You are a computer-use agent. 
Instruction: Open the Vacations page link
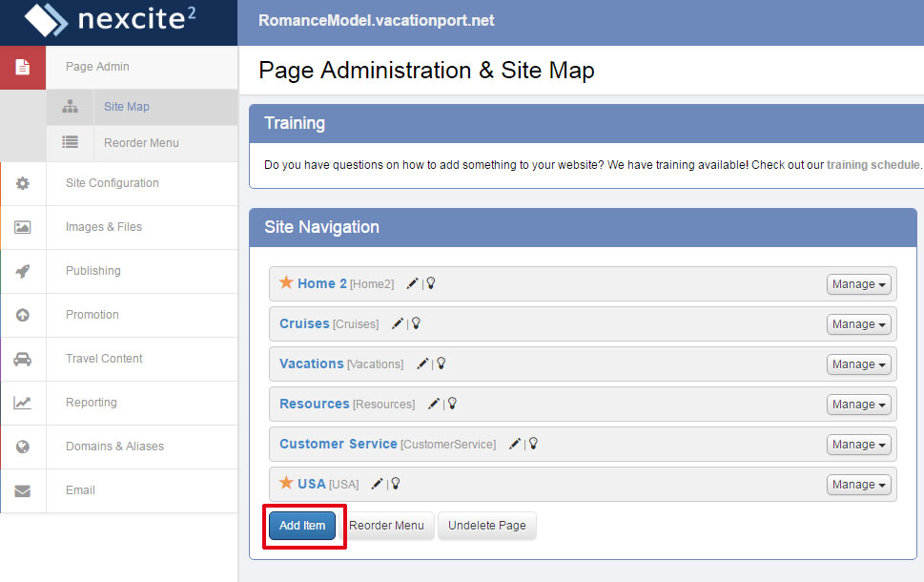click(311, 364)
